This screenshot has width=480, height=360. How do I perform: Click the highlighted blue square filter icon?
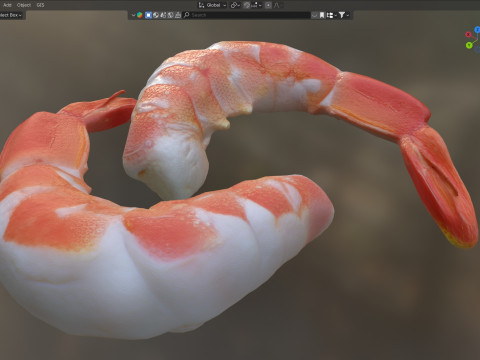coord(148,15)
